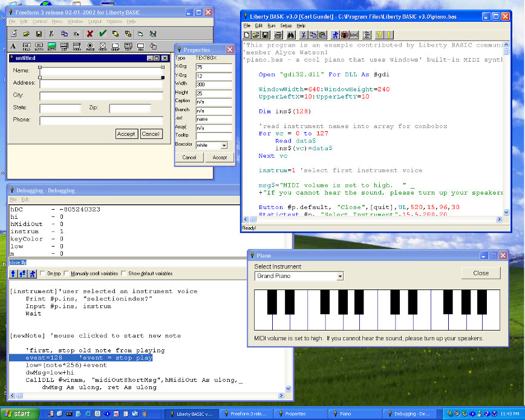Toggle 'Show default variables' checkbox
Image resolution: width=525 pixels, height=420 pixels.
123,273
